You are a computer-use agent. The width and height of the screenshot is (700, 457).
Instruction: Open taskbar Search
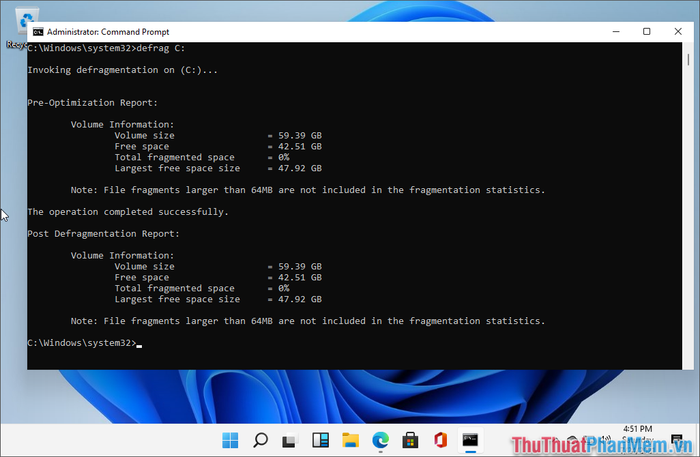pyautogui.click(x=260, y=440)
